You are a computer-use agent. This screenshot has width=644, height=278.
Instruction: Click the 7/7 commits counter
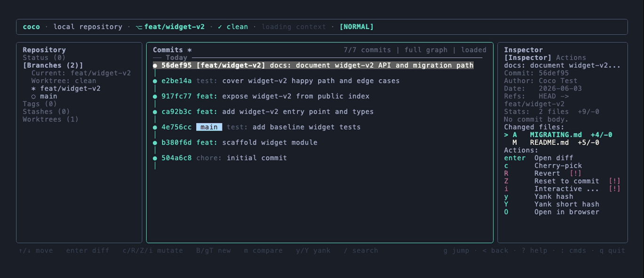coord(367,50)
